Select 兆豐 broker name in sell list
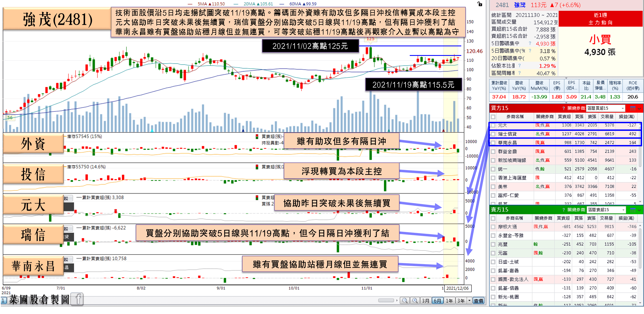Viewport: 644px width, 314px height. 503,244
